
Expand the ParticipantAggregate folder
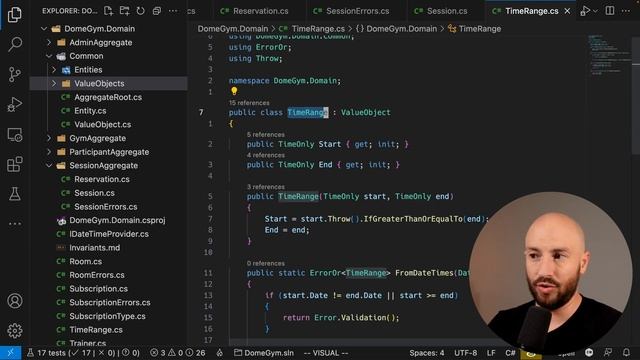(x=49, y=152)
